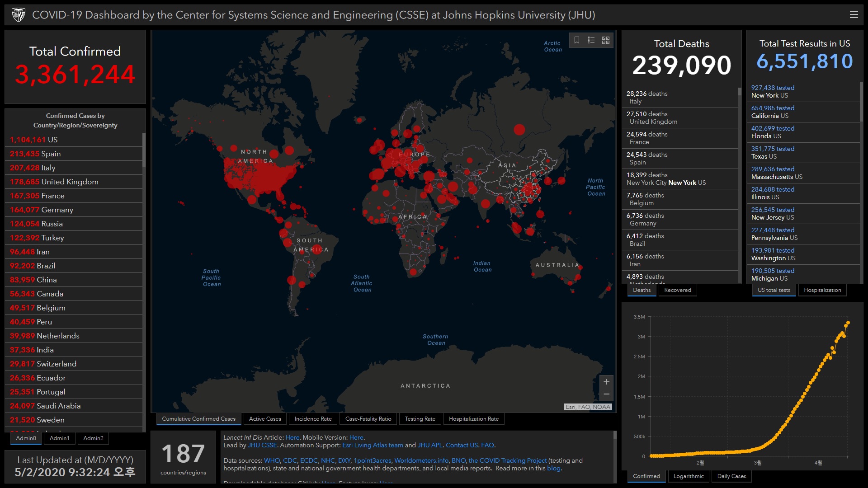Screen dimensions: 868x488
Task: Select Sweden with 21,520 cases
Action: [x=74, y=420]
